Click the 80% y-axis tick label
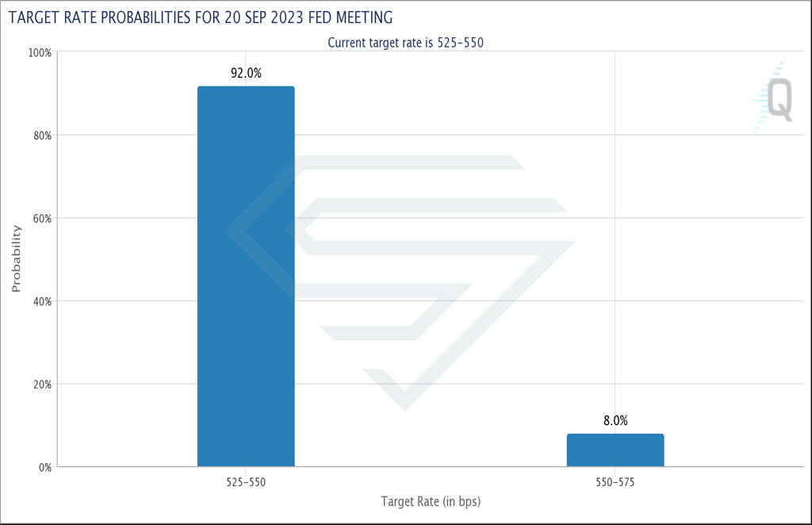The width and height of the screenshot is (812, 525). [x=43, y=136]
